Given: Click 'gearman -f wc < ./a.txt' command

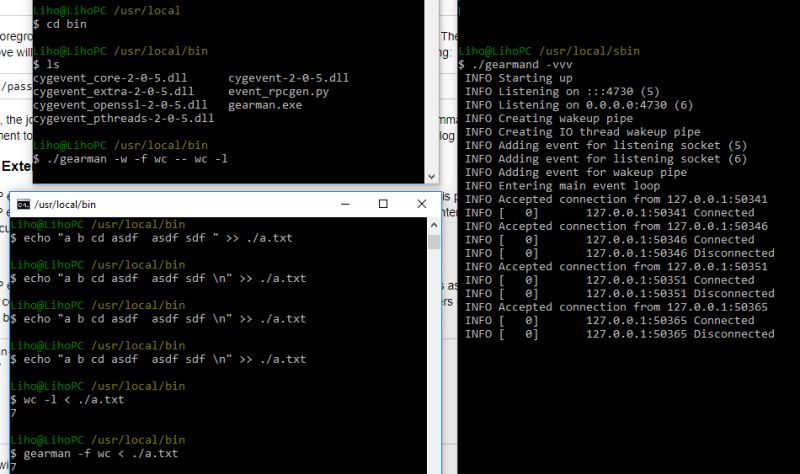Looking at the screenshot, I should [x=101, y=454].
